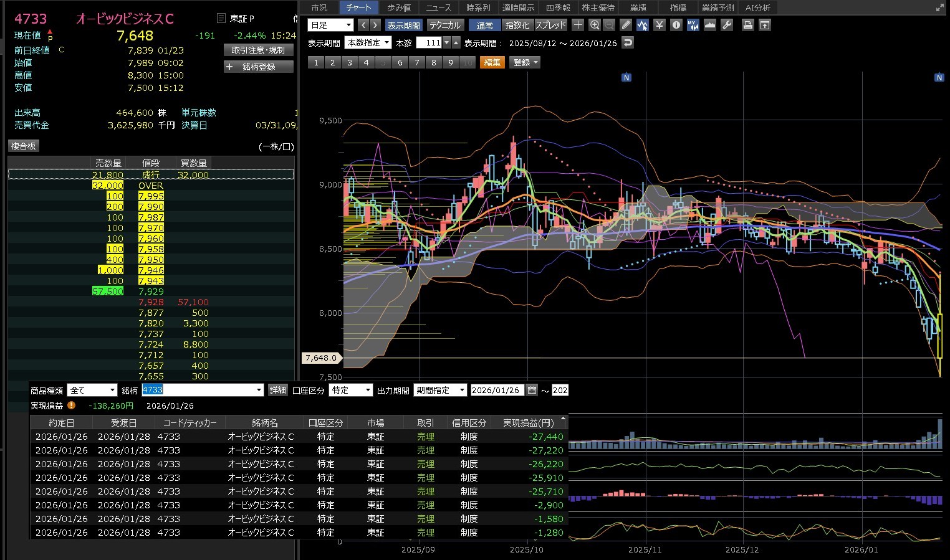Toggle the スプレッド chart mode
950x560 pixels.
(x=550, y=25)
